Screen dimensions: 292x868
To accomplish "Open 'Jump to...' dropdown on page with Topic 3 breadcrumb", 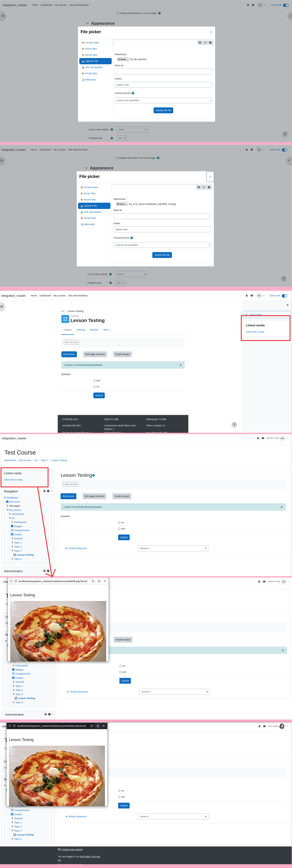I will (173, 548).
